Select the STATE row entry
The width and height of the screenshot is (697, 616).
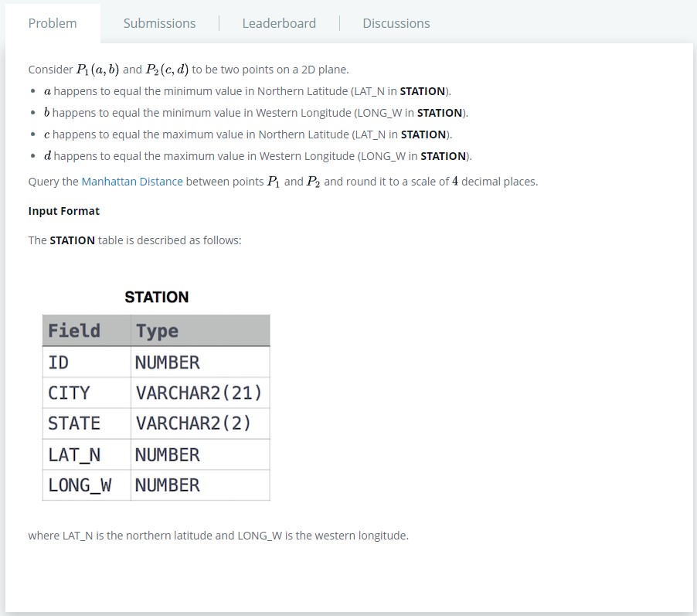(73, 423)
